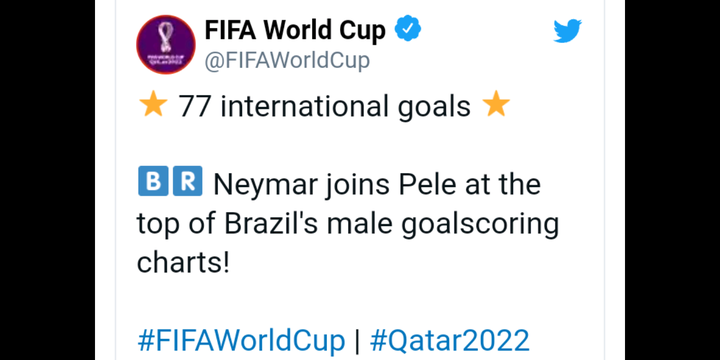Click the blue B letter emoji

(x=153, y=181)
